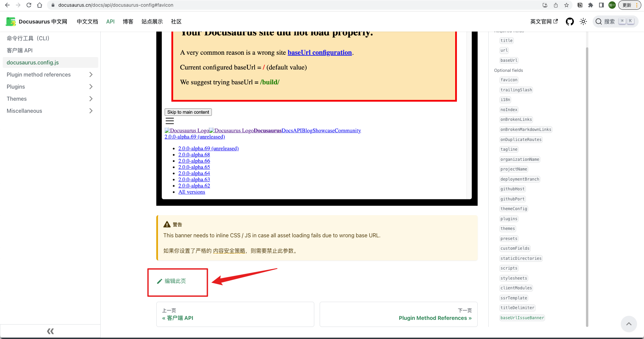Click the 搜索 search box
This screenshot has width=644, height=339.
click(x=615, y=21)
